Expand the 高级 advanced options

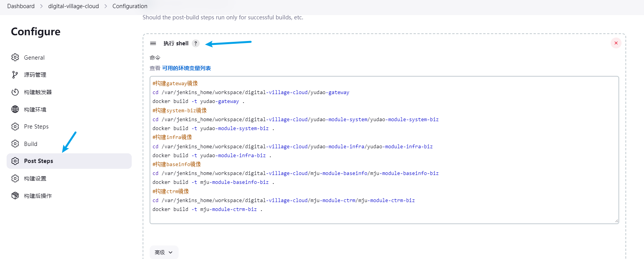click(x=164, y=252)
